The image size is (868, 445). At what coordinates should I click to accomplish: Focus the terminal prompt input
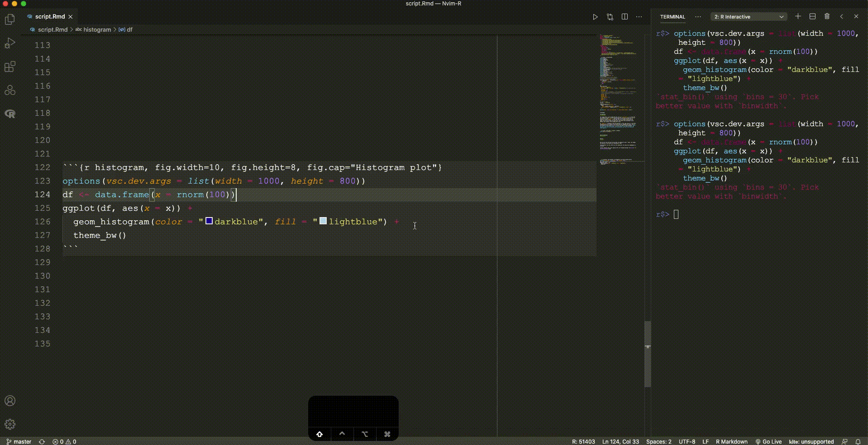pyautogui.click(x=676, y=214)
